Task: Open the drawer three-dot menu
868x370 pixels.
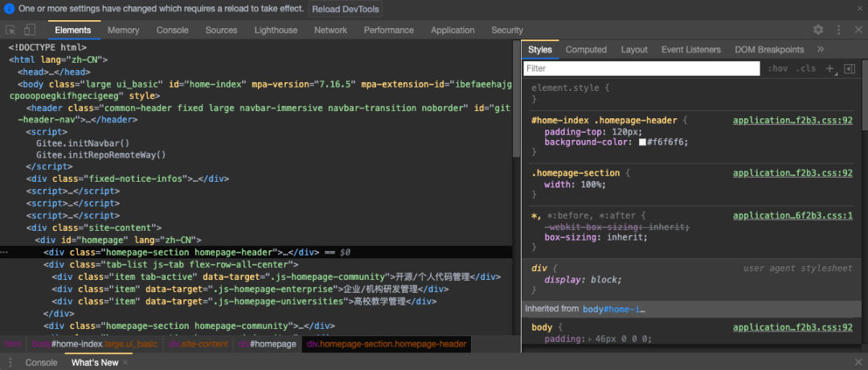Action: click(10, 362)
